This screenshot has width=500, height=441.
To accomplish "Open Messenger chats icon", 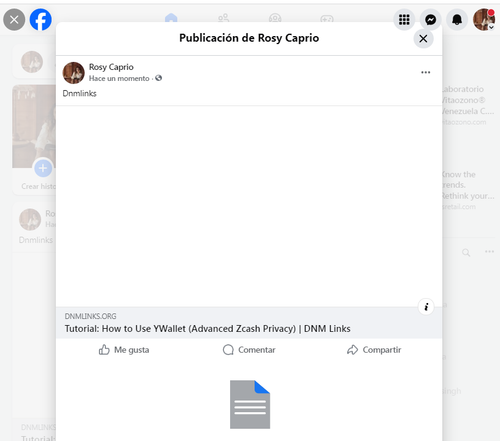I will point(431,20).
